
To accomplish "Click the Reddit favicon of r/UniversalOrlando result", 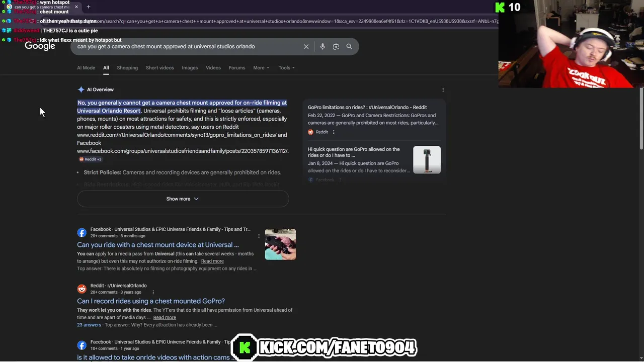I will click(82, 289).
